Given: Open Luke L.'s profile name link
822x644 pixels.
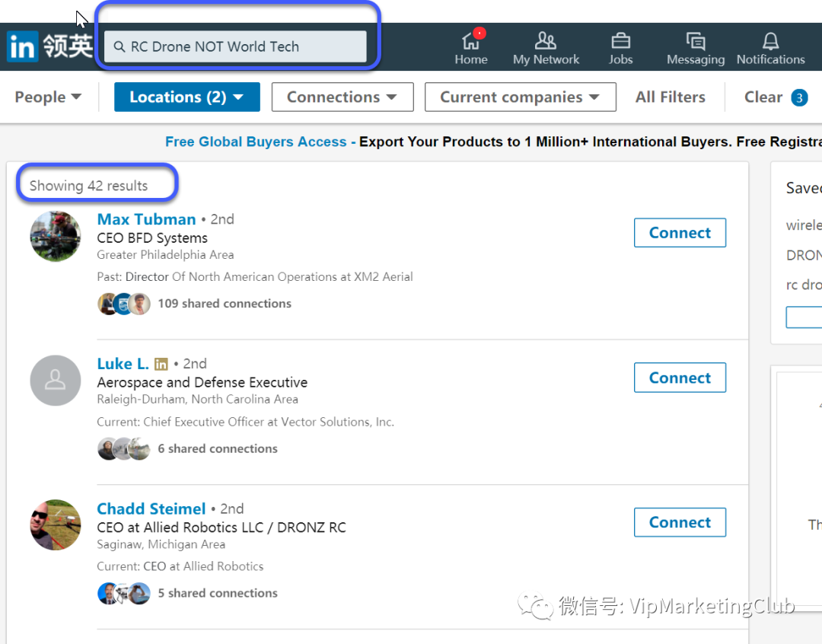Looking at the screenshot, I should point(123,364).
